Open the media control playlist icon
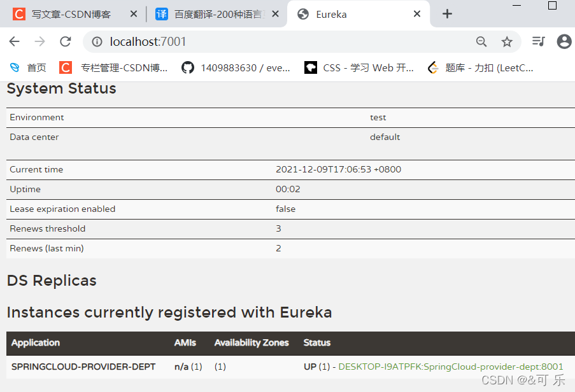Viewport: 575px width, 392px height. click(x=538, y=41)
